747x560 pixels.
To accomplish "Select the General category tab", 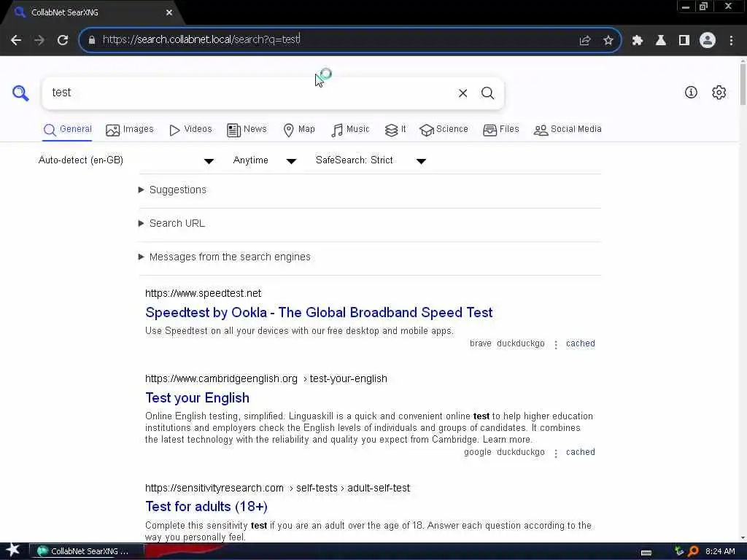I will (x=68, y=130).
